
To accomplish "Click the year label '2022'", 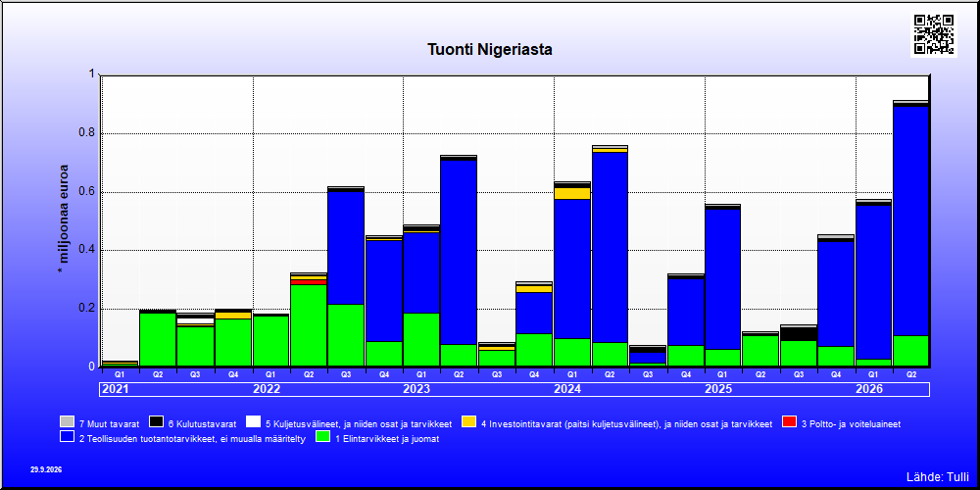I will coord(267,389).
